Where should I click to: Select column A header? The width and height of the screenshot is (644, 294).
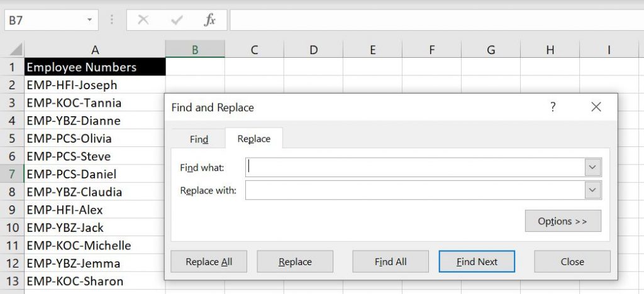tap(95, 50)
